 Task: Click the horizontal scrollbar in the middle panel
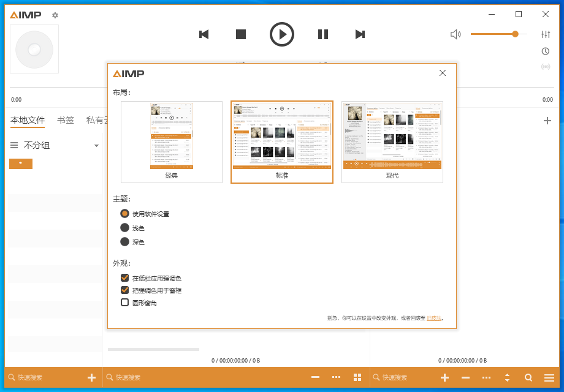[x=154, y=349]
